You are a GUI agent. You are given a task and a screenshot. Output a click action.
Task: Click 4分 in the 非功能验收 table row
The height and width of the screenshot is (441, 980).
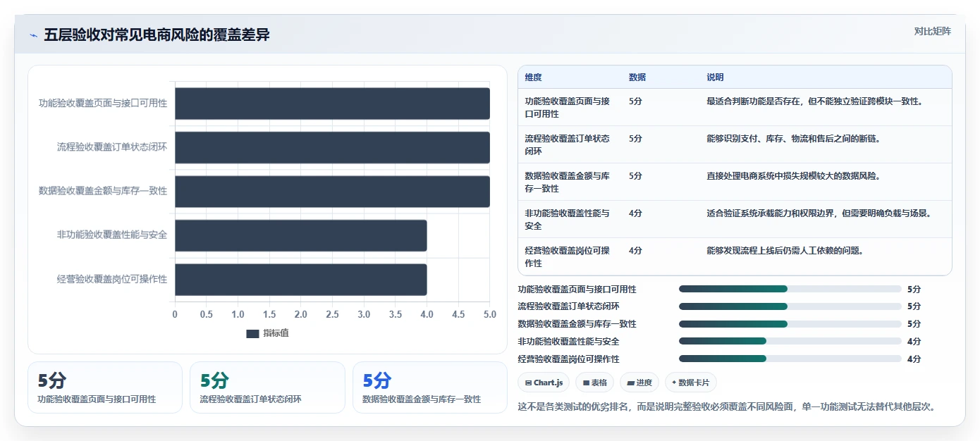pyautogui.click(x=635, y=213)
